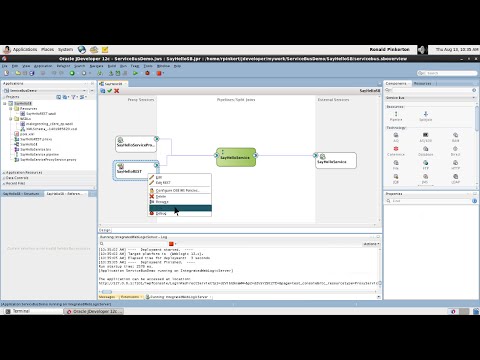Open the Service Bus palette category dropdown

point(431,98)
